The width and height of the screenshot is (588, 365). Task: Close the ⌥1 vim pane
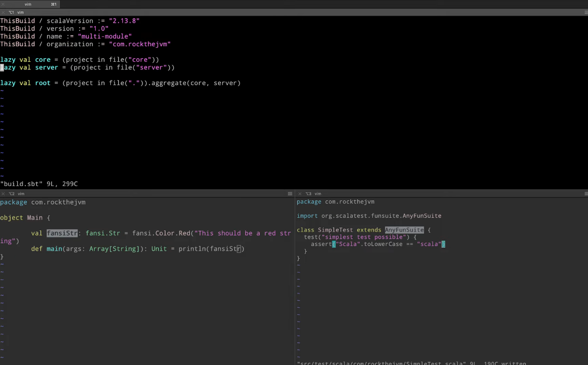[x=3, y=12]
